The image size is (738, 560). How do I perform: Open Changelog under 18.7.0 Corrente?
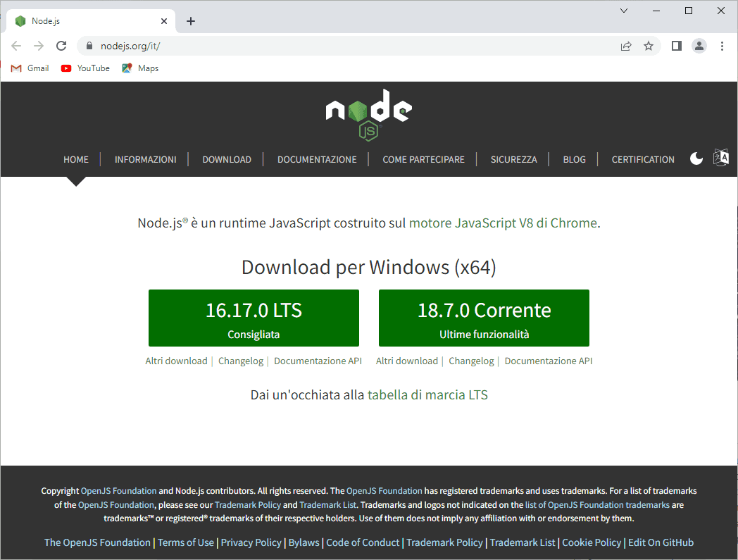click(x=471, y=361)
